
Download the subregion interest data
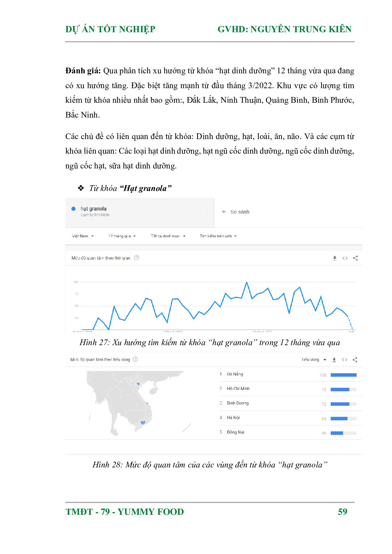[334, 360]
